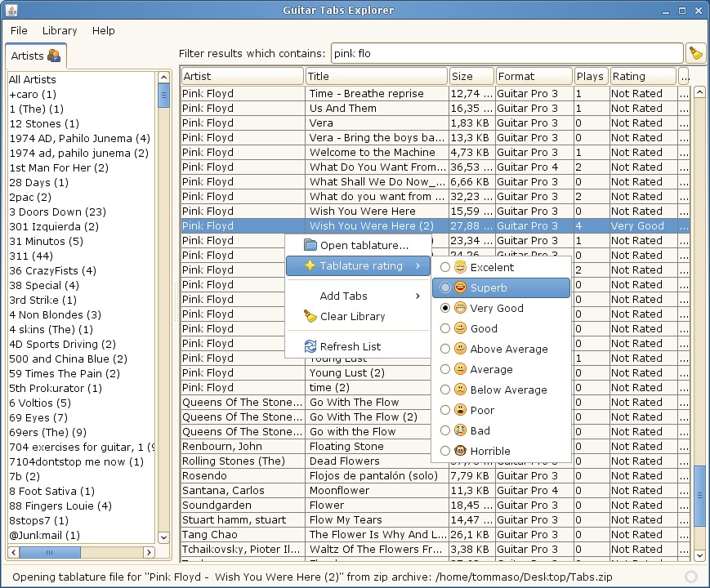This screenshot has width=710, height=588.
Task: Choose the Above Average radio button
Action: pyautogui.click(x=445, y=349)
